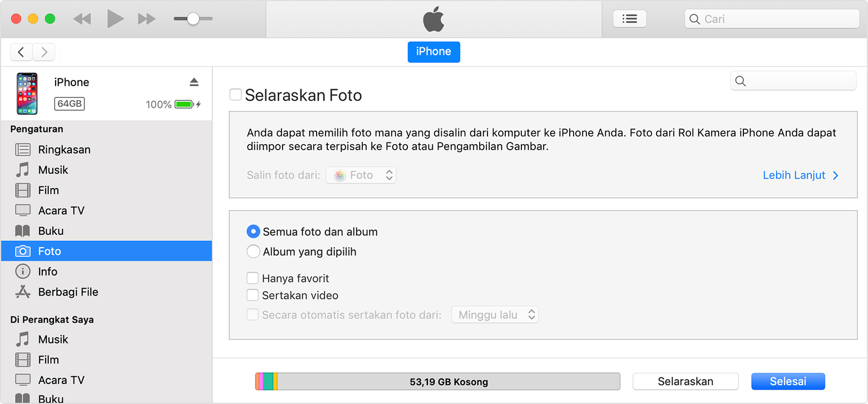Click music note icon under Pengaturan
Image resolution: width=868 pixels, height=404 pixels.
(23, 170)
